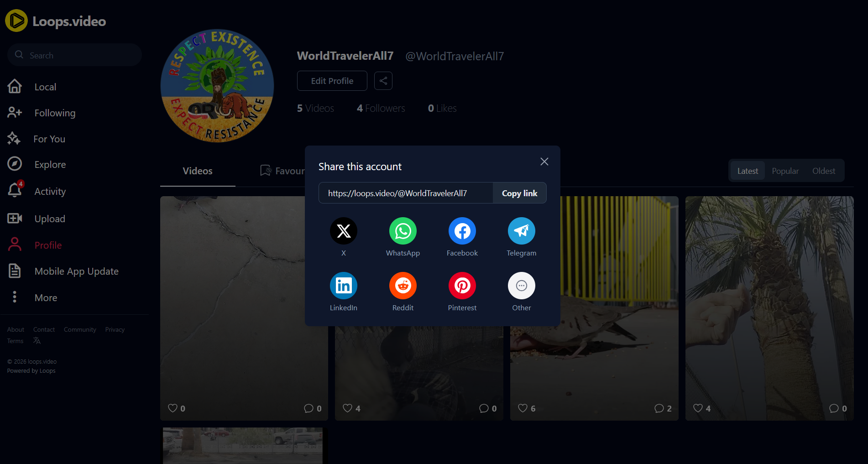This screenshot has height=464, width=868.
Task: Open Other sharing options
Action: pos(521,286)
